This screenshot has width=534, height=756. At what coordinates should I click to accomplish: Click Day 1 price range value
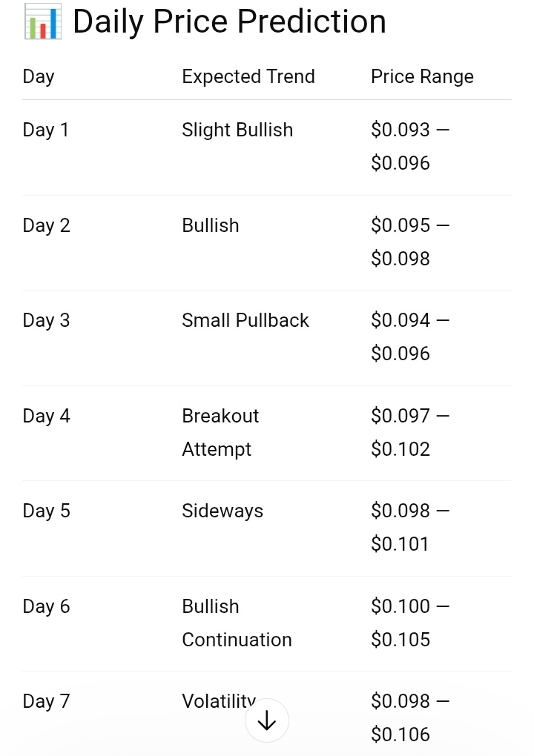click(x=409, y=146)
